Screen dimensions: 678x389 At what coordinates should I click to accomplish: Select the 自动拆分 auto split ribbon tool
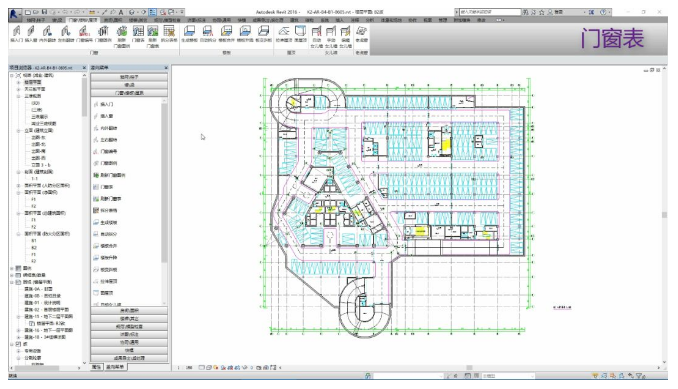click(208, 34)
